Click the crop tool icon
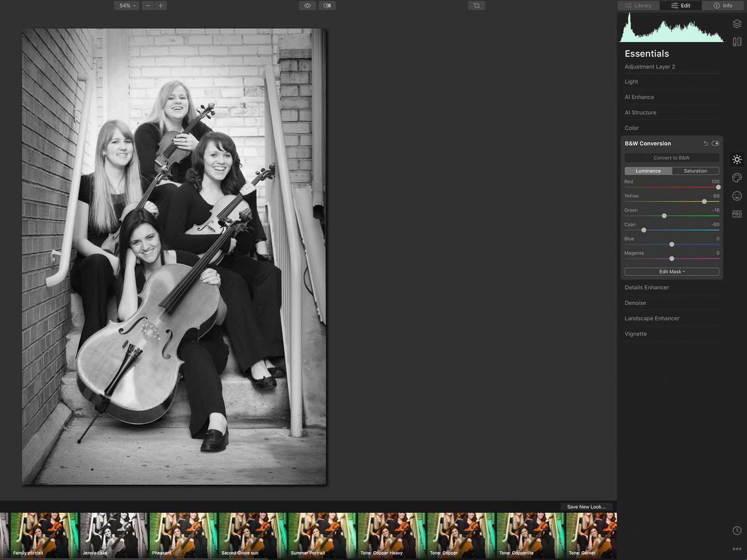 tap(476, 6)
